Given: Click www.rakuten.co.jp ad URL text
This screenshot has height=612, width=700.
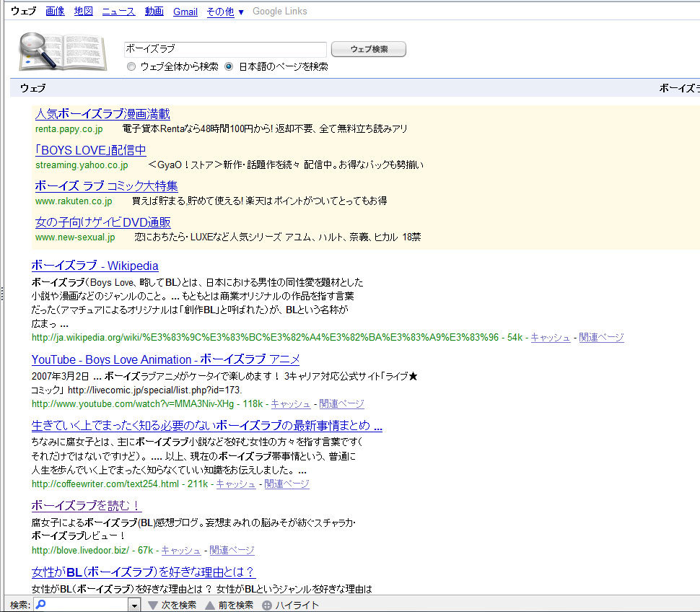Looking at the screenshot, I should coord(74,201).
